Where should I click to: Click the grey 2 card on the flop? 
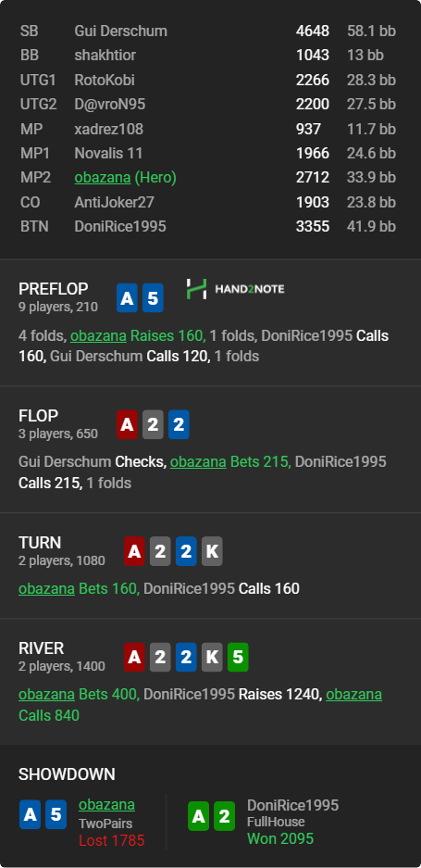tap(153, 424)
